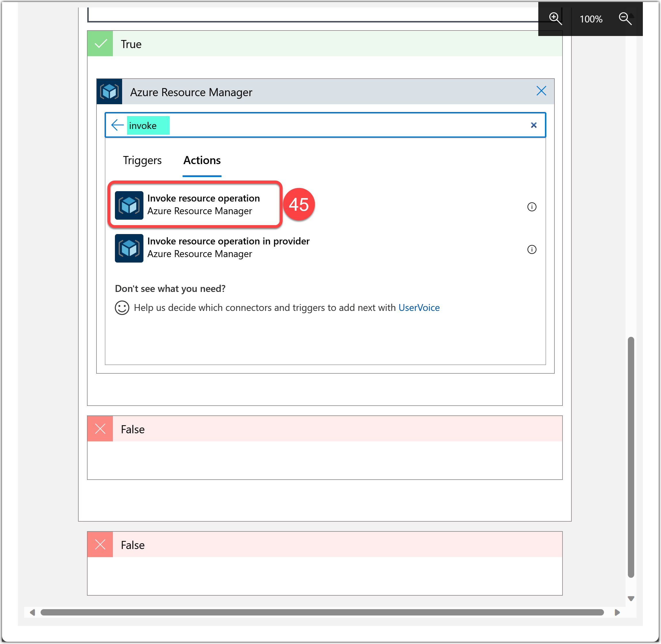661x644 pixels.
Task: Click the vertical scrollbar thumb
Action: (x=630, y=457)
